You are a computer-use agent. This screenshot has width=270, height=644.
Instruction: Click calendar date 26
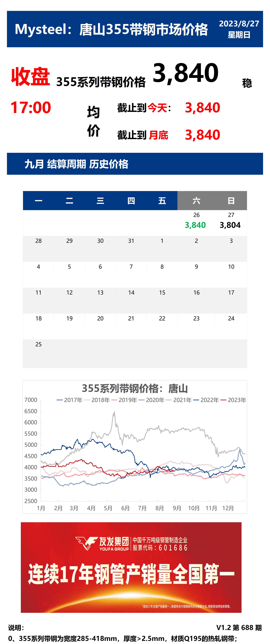(196, 215)
